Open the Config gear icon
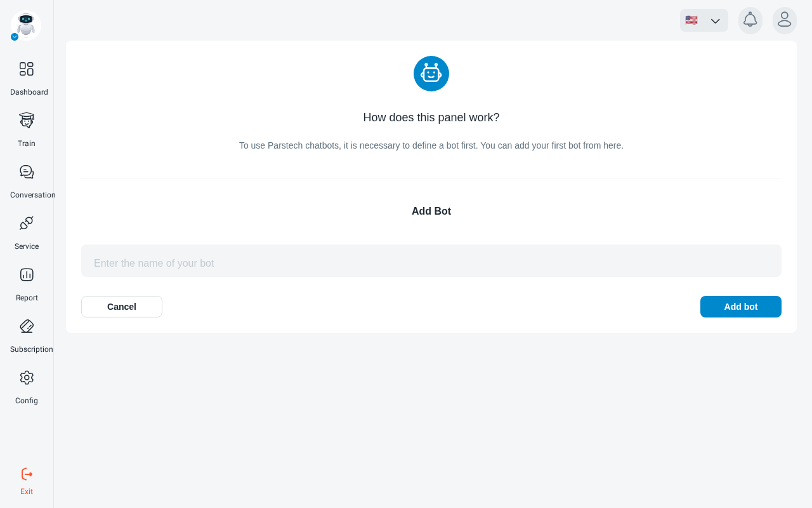Screen dimensions: 812x508 (x=26, y=378)
